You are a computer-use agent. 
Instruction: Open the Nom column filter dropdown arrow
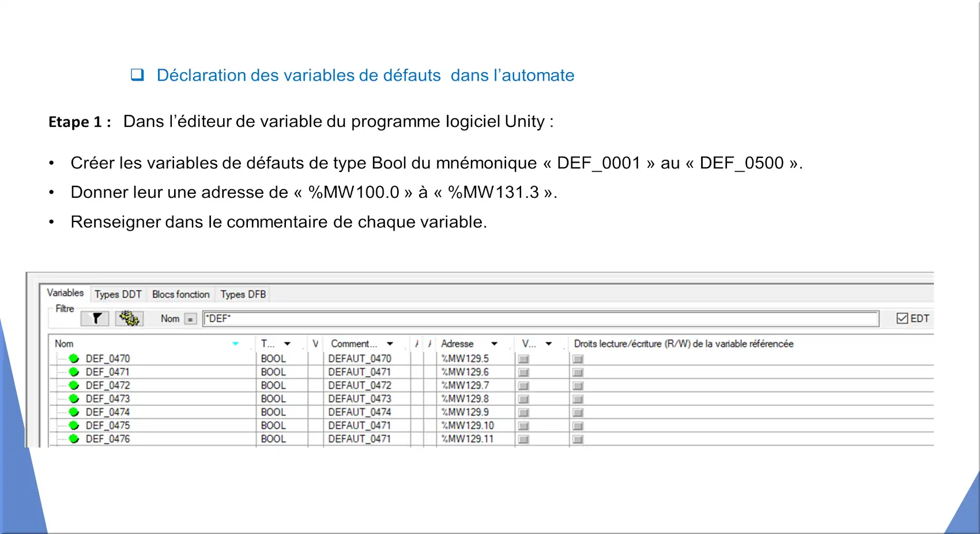(235, 344)
